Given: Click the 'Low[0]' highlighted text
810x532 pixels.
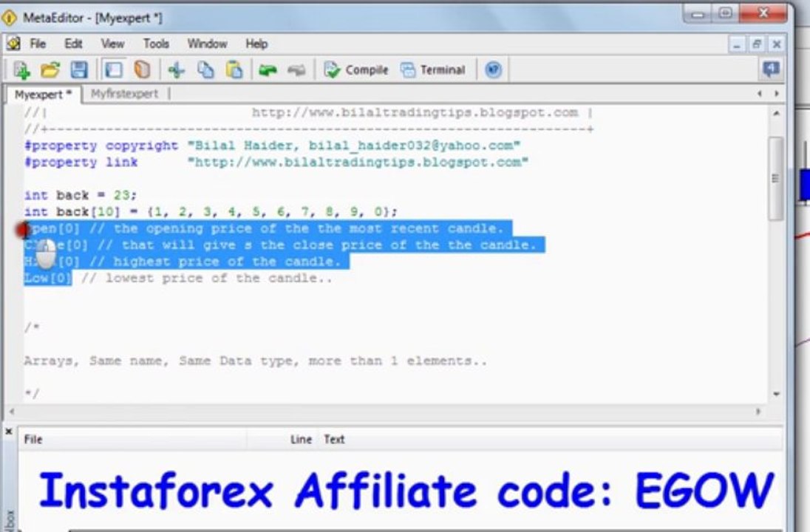Looking at the screenshot, I should click(47, 278).
